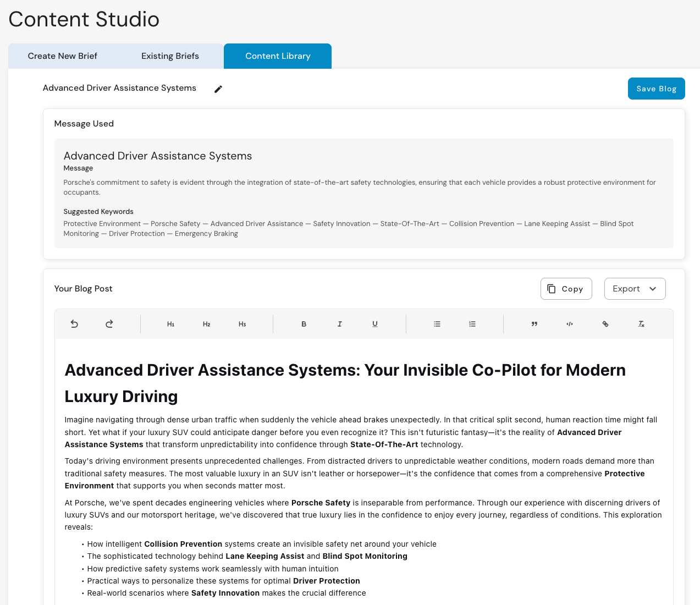Redo the last edit in toolbar

[109, 324]
